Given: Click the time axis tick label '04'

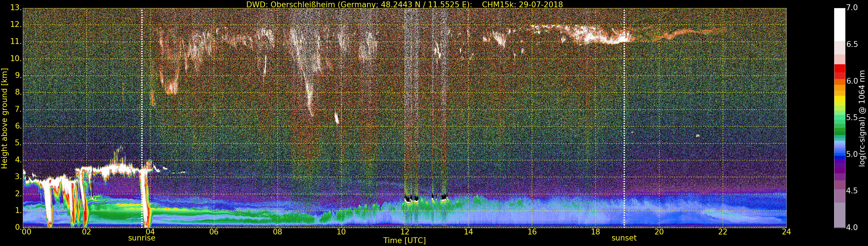Looking at the screenshot, I should pos(150,232).
